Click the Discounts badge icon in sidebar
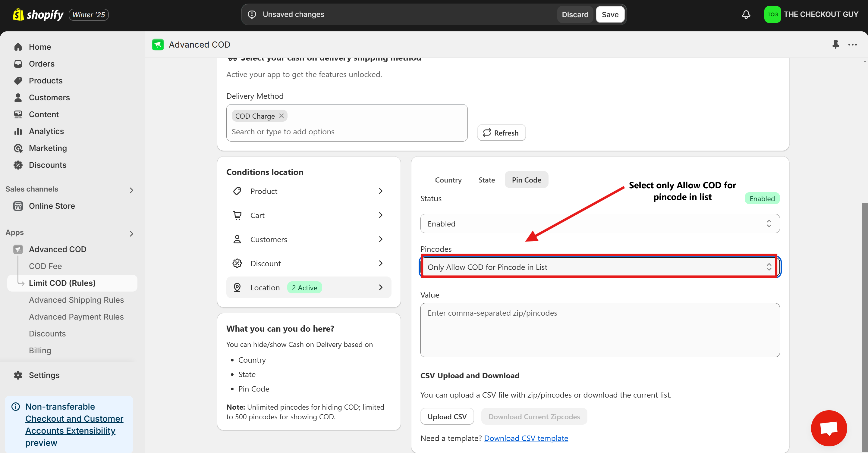The width and height of the screenshot is (868, 453). point(18,165)
